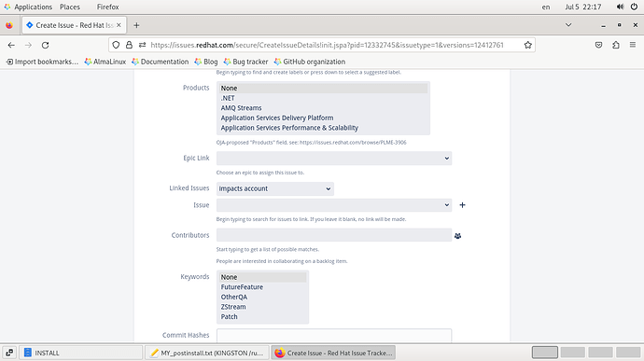Open pinned Firefox view tab
Image resolution: width=644 pixels, height=361 pixels.
pos(9,25)
